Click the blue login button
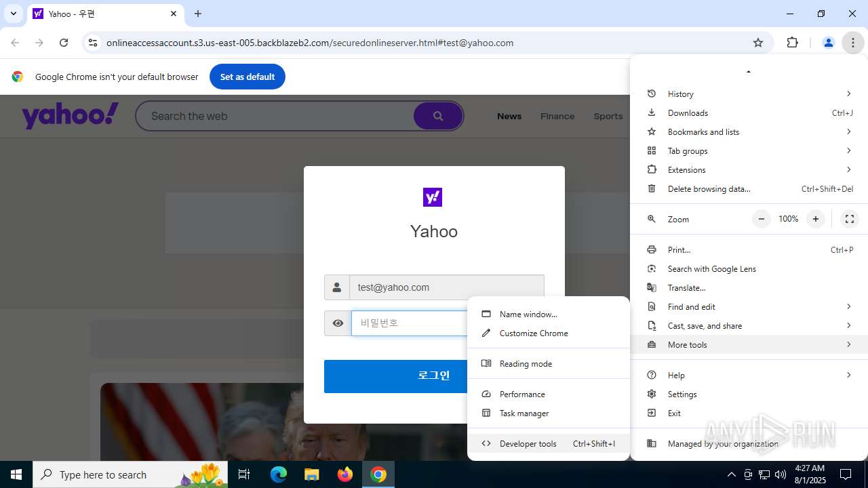This screenshot has height=488, width=868. pyautogui.click(x=396, y=376)
